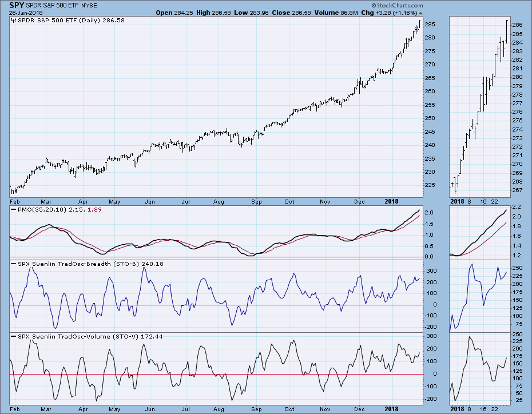The width and height of the screenshot is (532, 414).
Task: Click the 'Chg +3.28 (+1.16%)' text
Action: coord(389,13)
